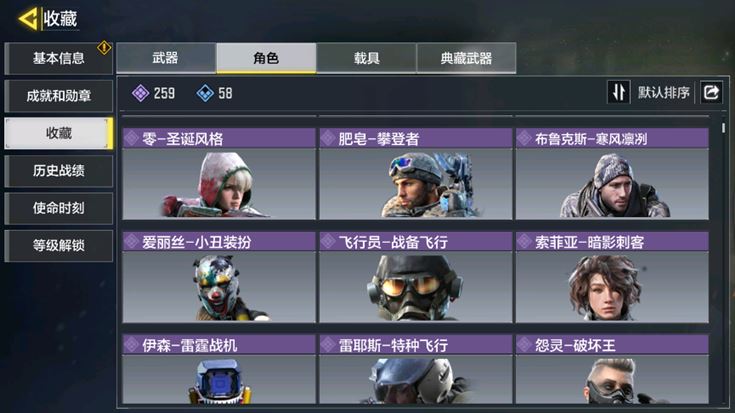Viewport: 735px width, 413px height.
Task: Click the character list scrollbar
Action: [724, 128]
